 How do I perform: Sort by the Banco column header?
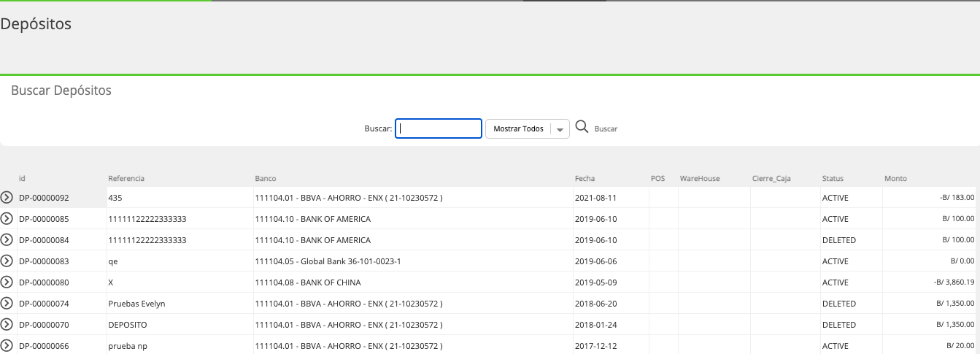click(x=266, y=178)
